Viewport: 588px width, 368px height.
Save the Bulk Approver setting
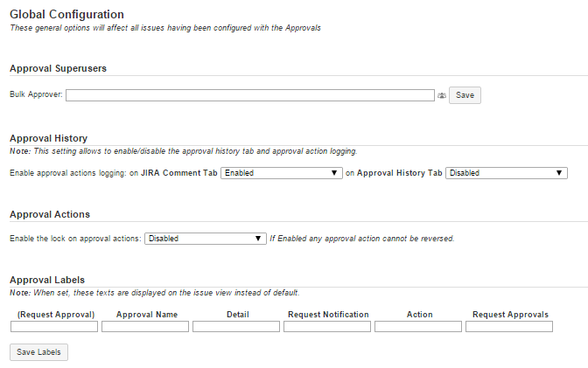click(x=465, y=95)
